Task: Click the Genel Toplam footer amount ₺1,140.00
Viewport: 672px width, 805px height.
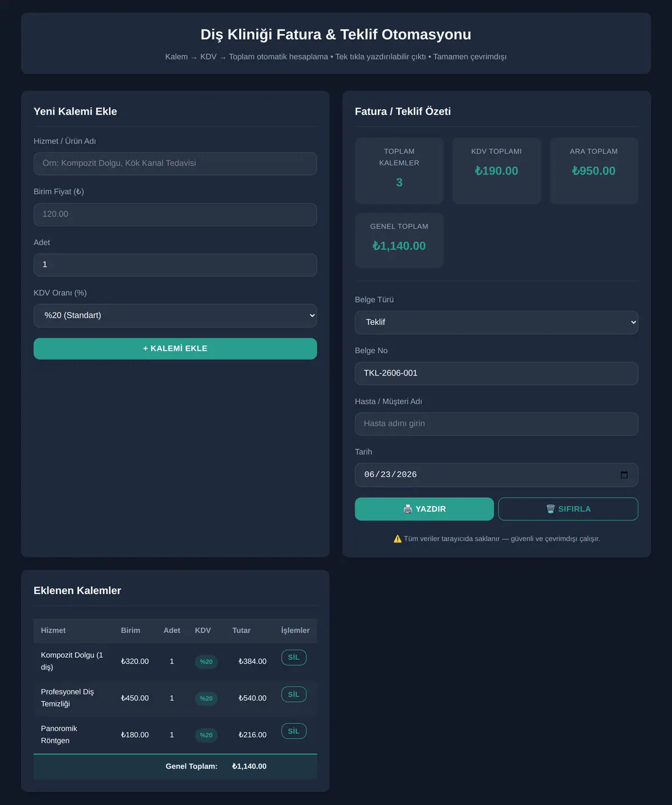Action: click(249, 766)
